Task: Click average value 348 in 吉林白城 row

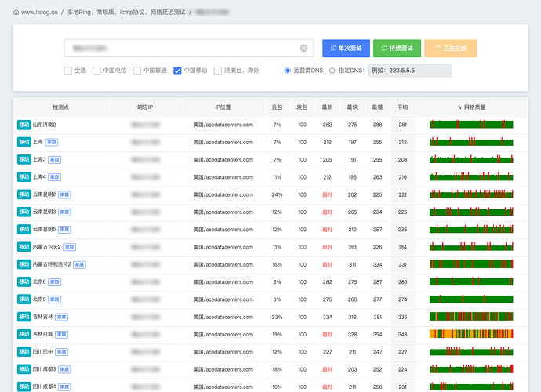Action: click(403, 334)
